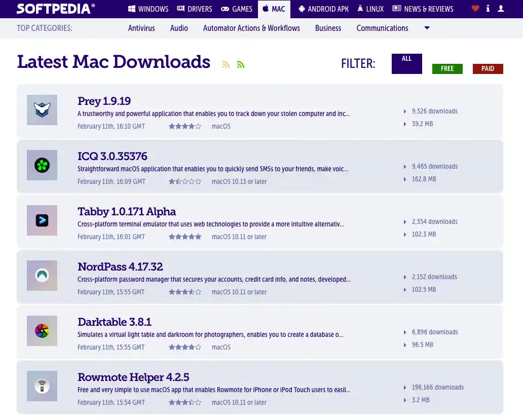Click the 9,465 downloads text
This screenshot has height=420, width=523.
tap(435, 166)
